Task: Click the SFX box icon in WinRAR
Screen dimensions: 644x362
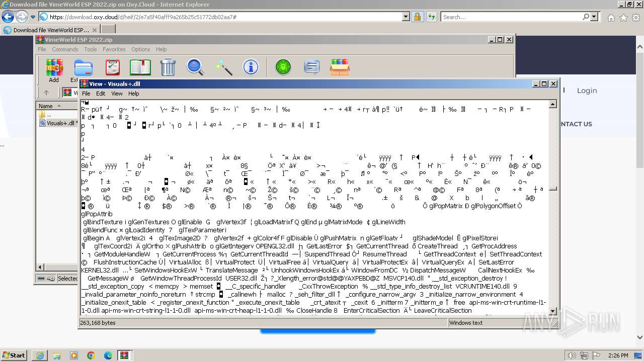Action: pos(340,67)
